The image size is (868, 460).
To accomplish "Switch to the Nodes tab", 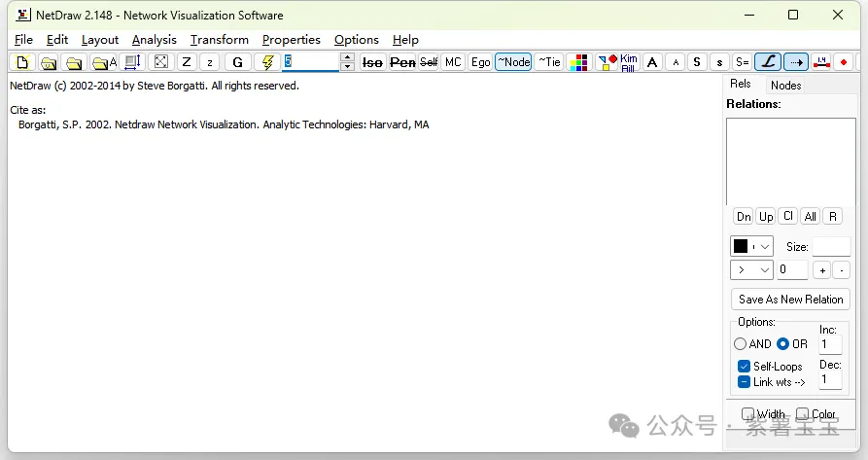I will point(785,86).
